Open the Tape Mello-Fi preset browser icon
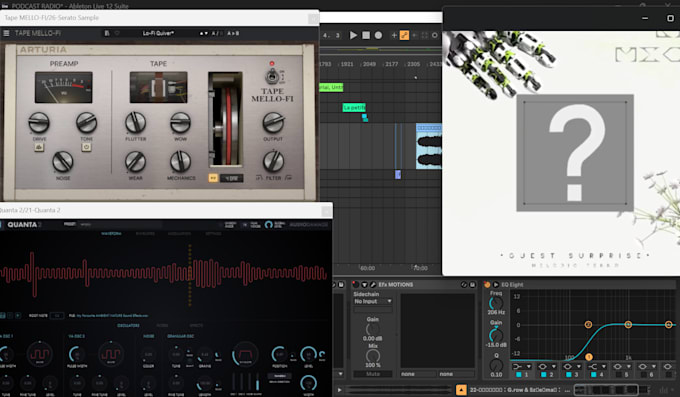The height and width of the screenshot is (397, 680). tap(107, 33)
